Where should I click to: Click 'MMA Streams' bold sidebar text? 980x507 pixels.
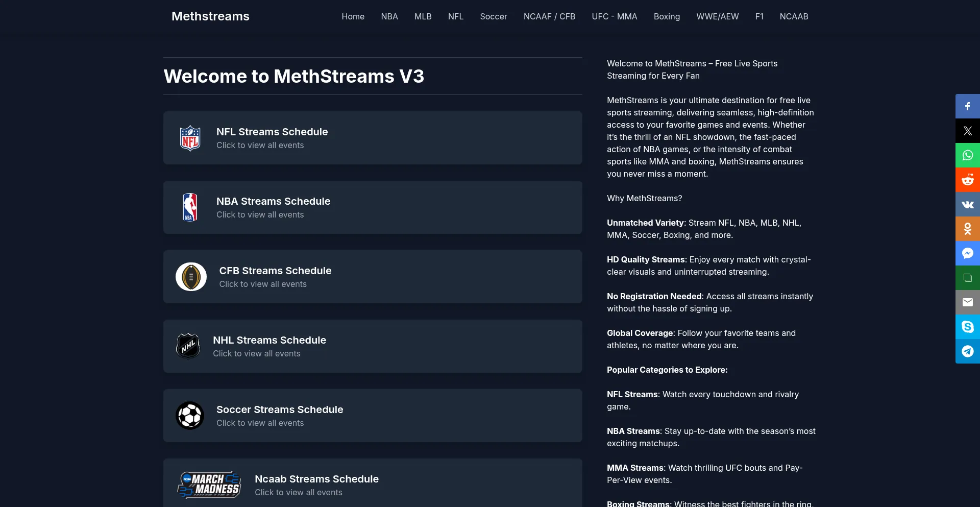tap(635, 468)
